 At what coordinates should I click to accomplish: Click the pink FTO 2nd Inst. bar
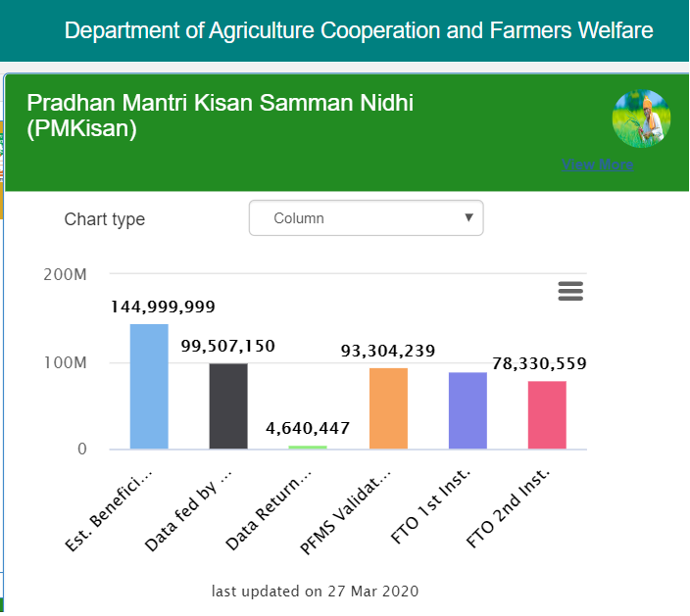pos(547,415)
